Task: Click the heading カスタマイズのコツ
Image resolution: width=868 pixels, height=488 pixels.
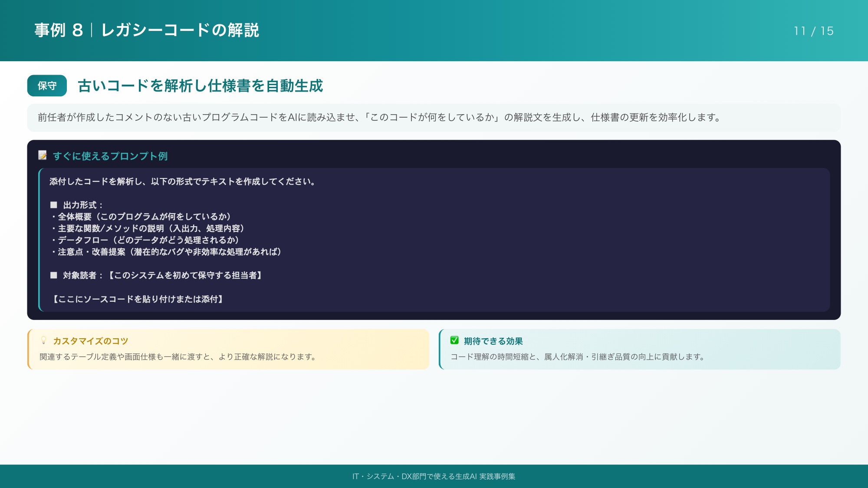Action: pyautogui.click(x=91, y=341)
